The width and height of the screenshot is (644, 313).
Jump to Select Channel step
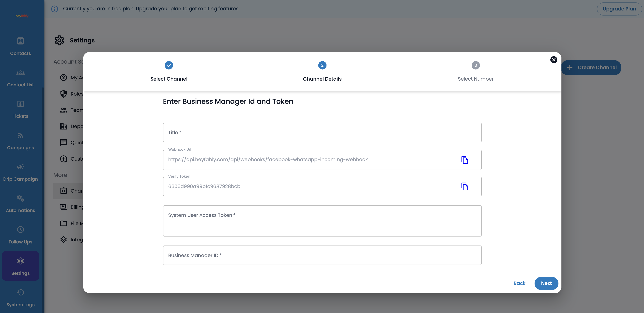click(x=169, y=66)
